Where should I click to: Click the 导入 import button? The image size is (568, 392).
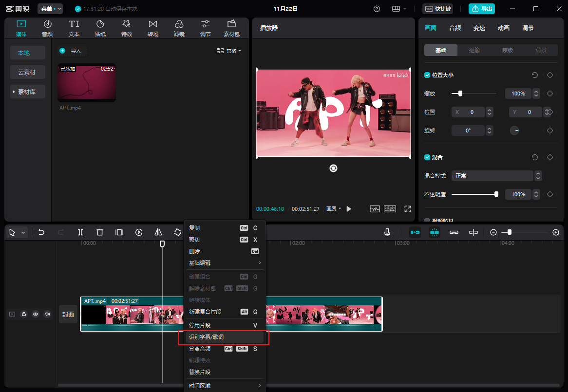pos(72,51)
